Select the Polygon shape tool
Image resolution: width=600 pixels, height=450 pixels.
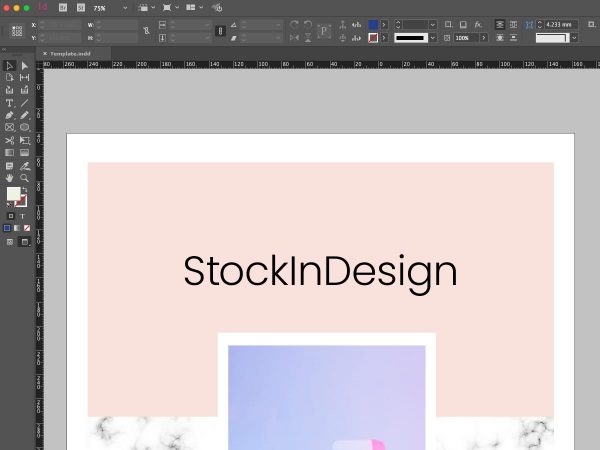tap(24, 127)
